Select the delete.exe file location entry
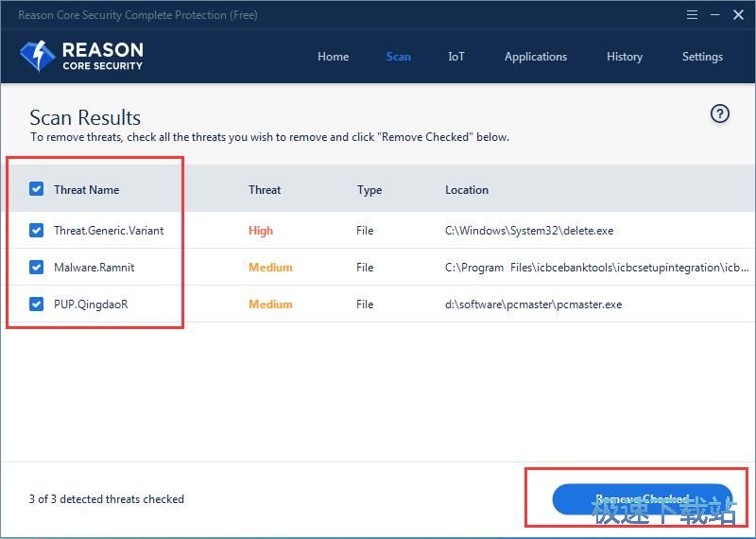This screenshot has width=756, height=539. (531, 231)
